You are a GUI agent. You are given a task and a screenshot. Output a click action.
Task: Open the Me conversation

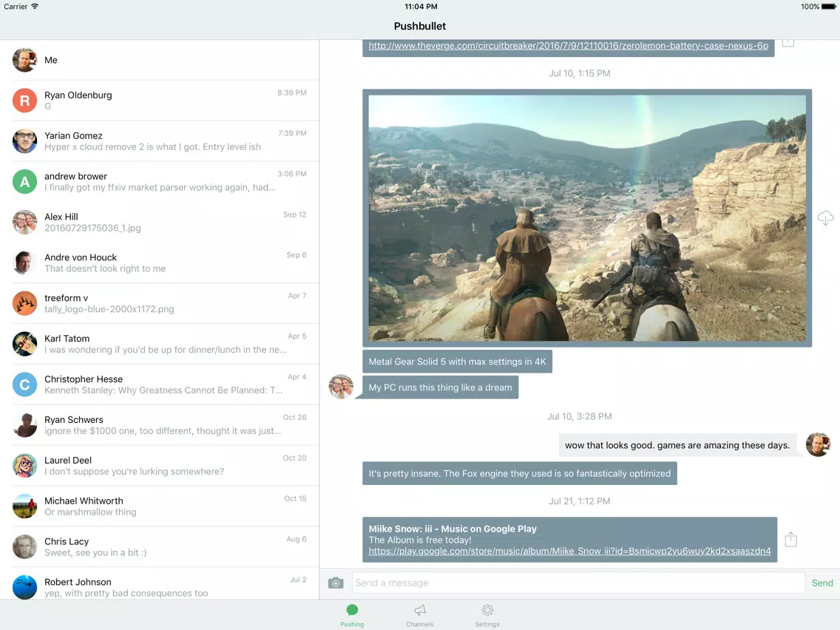point(160,60)
